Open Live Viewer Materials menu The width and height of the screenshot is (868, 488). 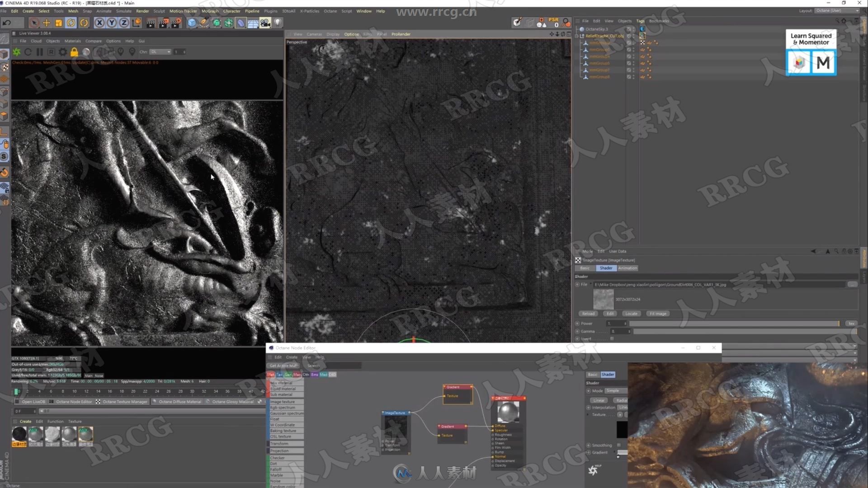[72, 41]
